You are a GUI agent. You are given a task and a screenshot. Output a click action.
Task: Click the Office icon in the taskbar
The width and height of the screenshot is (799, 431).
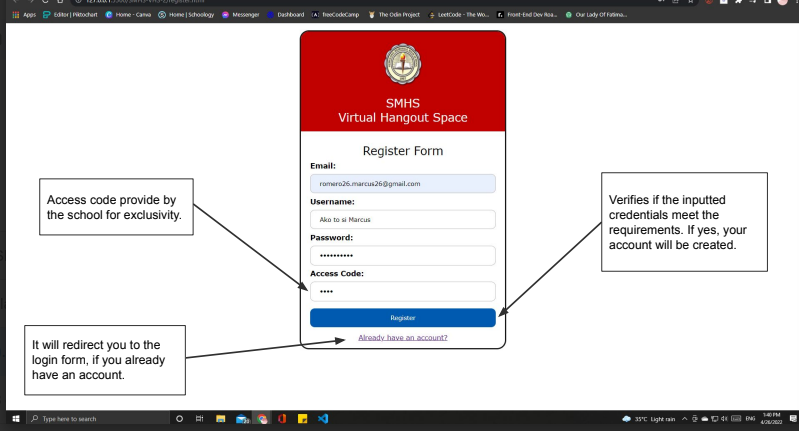[x=282, y=419]
